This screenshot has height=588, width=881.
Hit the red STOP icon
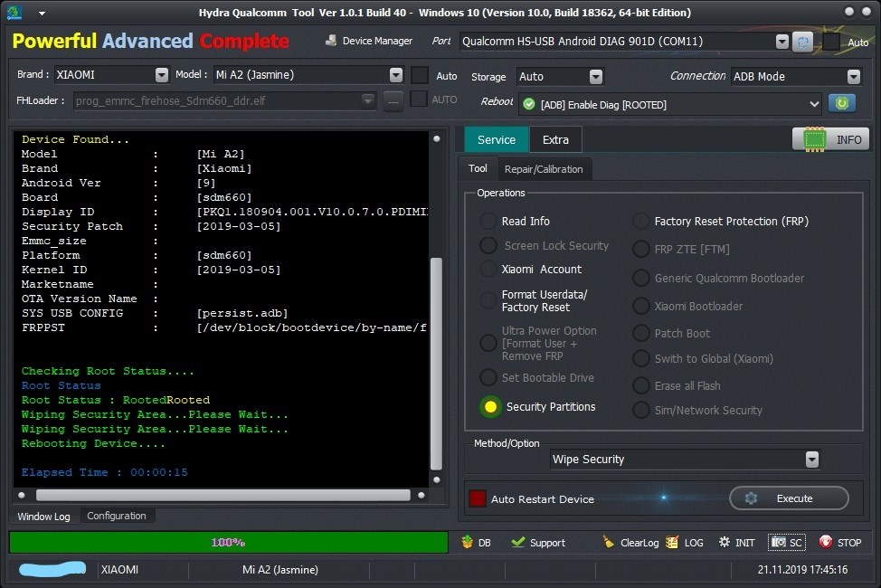coord(826,542)
